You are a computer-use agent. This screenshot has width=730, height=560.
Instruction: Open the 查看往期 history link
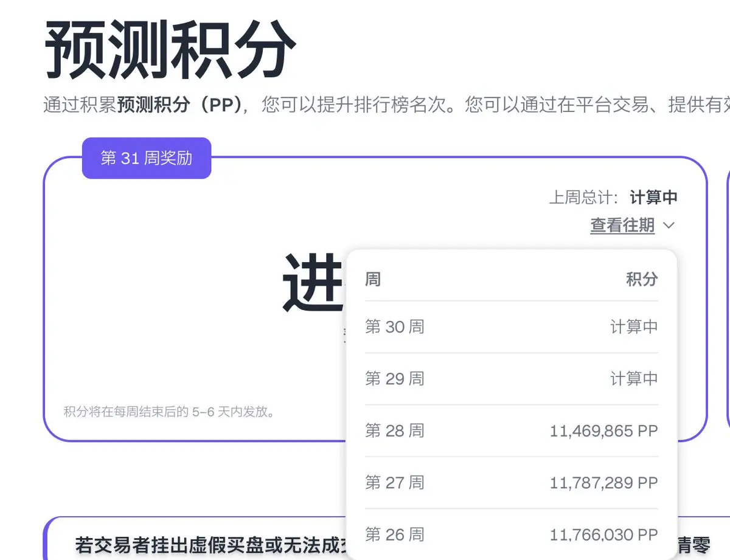[622, 226]
